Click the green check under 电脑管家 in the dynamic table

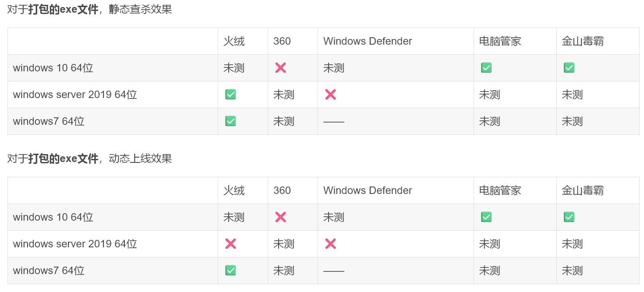(486, 217)
